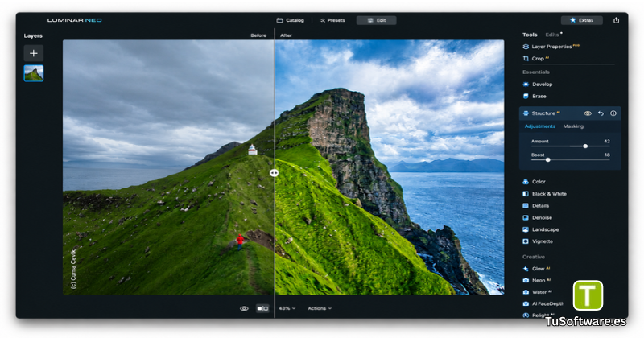
Task: Switch to the Presets tab
Action: point(332,20)
